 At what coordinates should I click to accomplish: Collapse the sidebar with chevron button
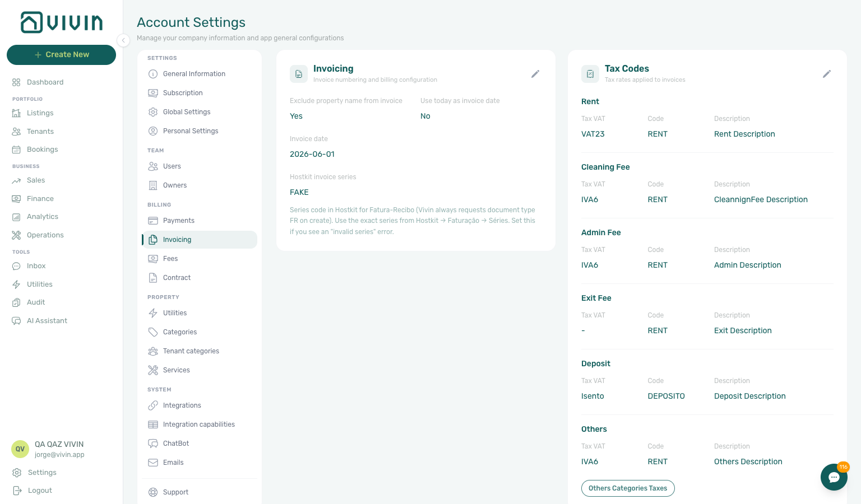[123, 40]
